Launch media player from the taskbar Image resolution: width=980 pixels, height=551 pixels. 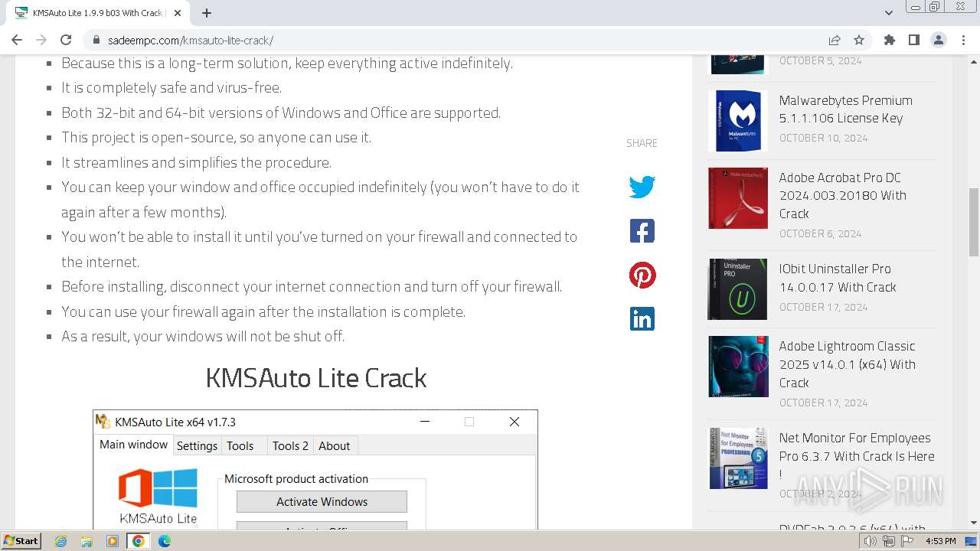click(113, 541)
